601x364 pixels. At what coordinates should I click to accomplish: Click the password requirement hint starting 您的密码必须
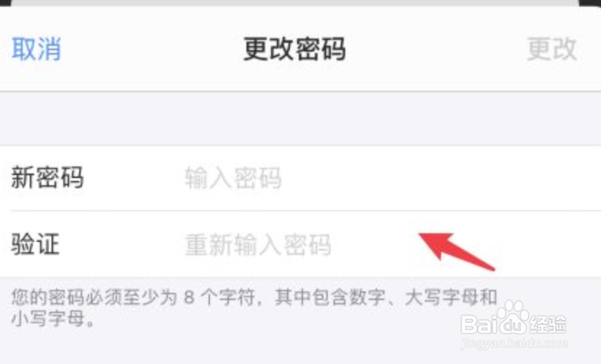coord(254,307)
